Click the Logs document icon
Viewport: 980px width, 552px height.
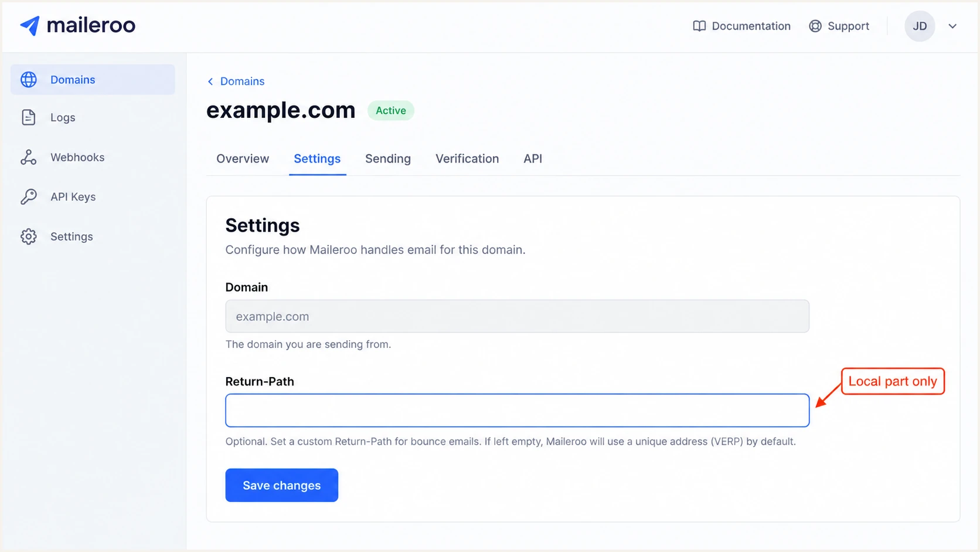point(29,117)
